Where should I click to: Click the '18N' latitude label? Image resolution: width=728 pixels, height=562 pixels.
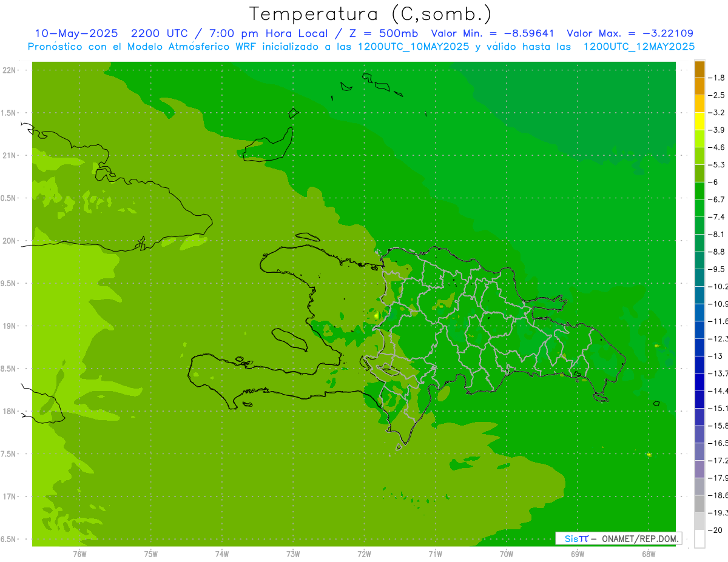point(9,411)
